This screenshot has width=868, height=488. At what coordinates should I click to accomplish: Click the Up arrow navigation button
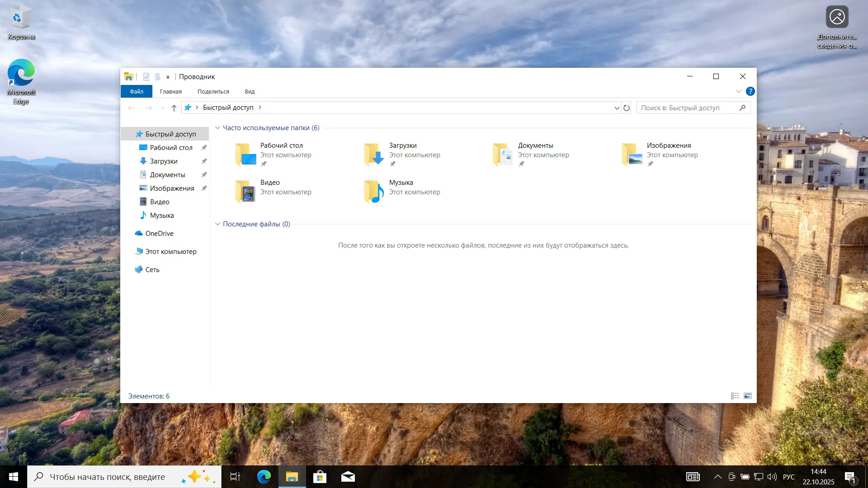[174, 108]
